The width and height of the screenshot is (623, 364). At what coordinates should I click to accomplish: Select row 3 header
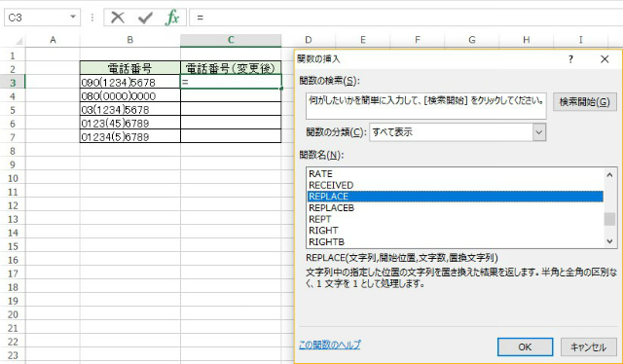(x=13, y=83)
